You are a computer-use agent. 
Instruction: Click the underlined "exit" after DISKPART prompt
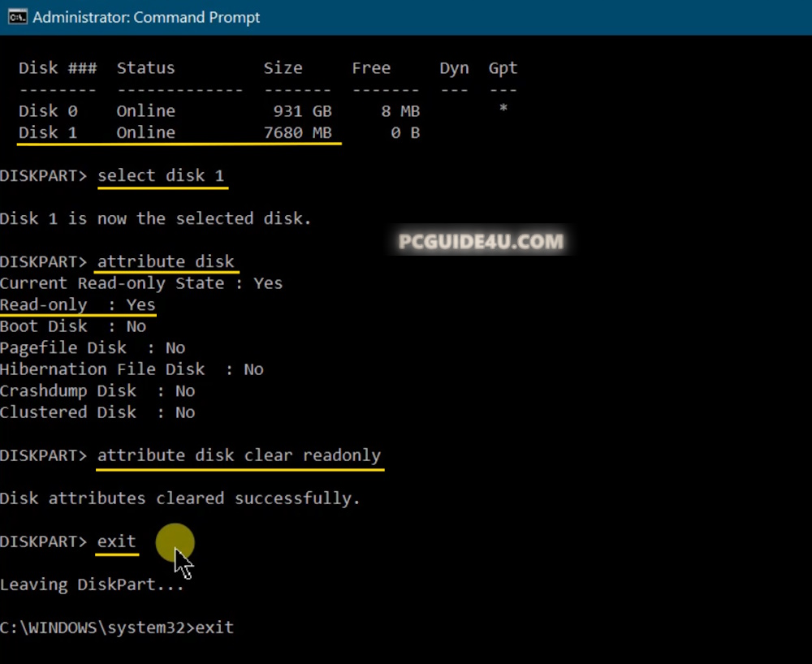[116, 541]
